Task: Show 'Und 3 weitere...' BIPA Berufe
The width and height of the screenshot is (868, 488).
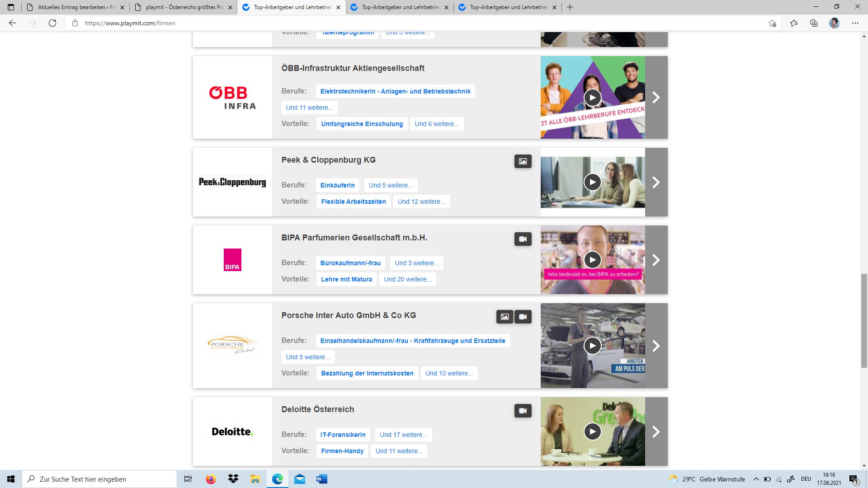Action: [x=417, y=263]
